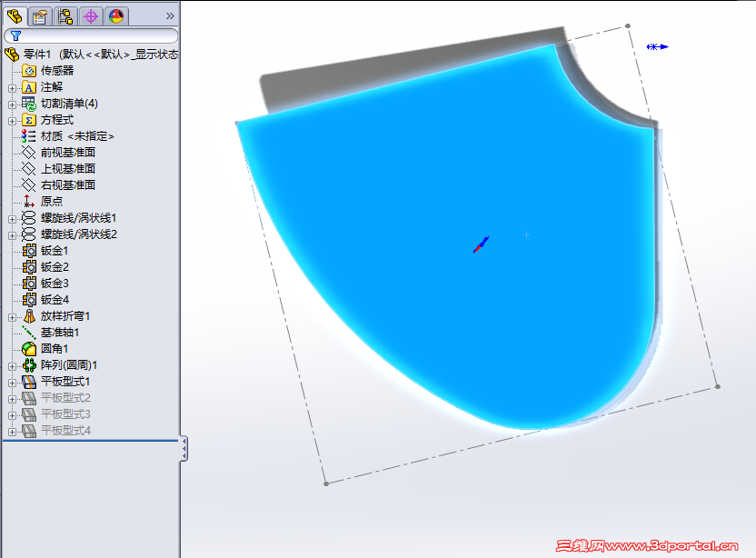Expand the 放样折弯1 tree node

[x=12, y=317]
